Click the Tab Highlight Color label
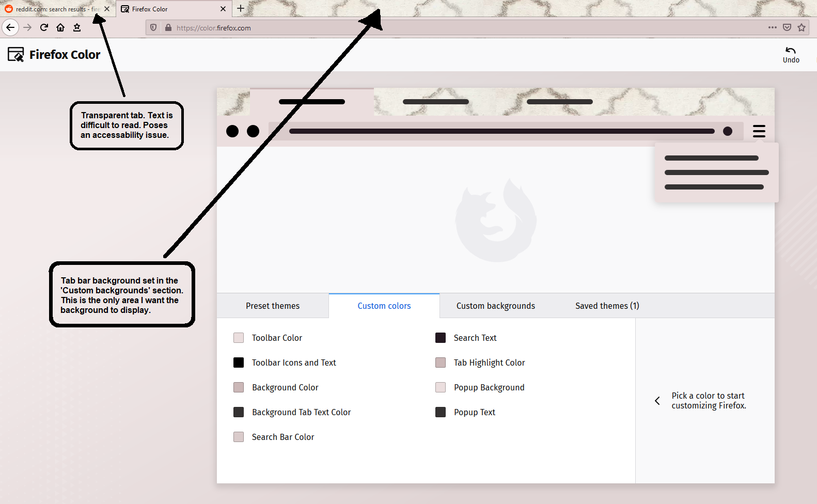The width and height of the screenshot is (817, 504). click(490, 363)
